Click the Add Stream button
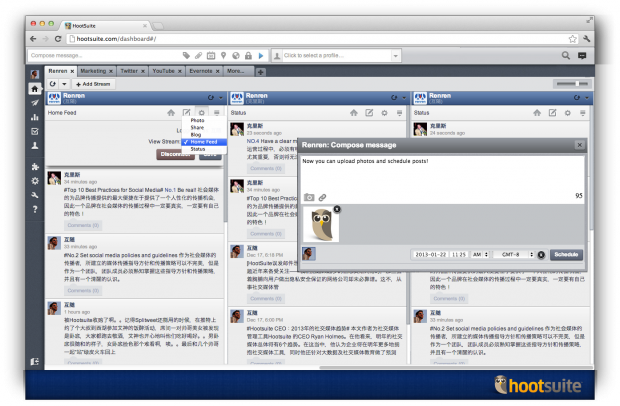Screen dimensions: 620x406 pos(93,84)
